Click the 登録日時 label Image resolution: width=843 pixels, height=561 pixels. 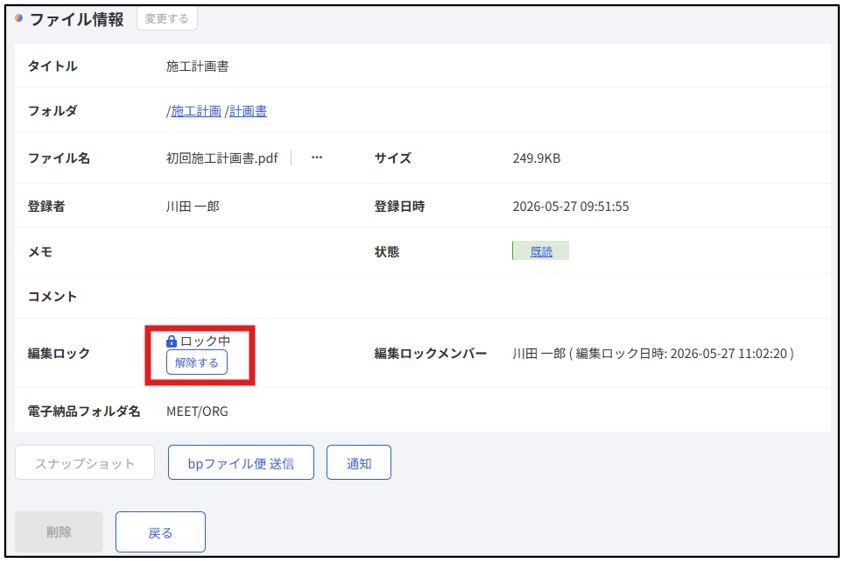pos(399,207)
